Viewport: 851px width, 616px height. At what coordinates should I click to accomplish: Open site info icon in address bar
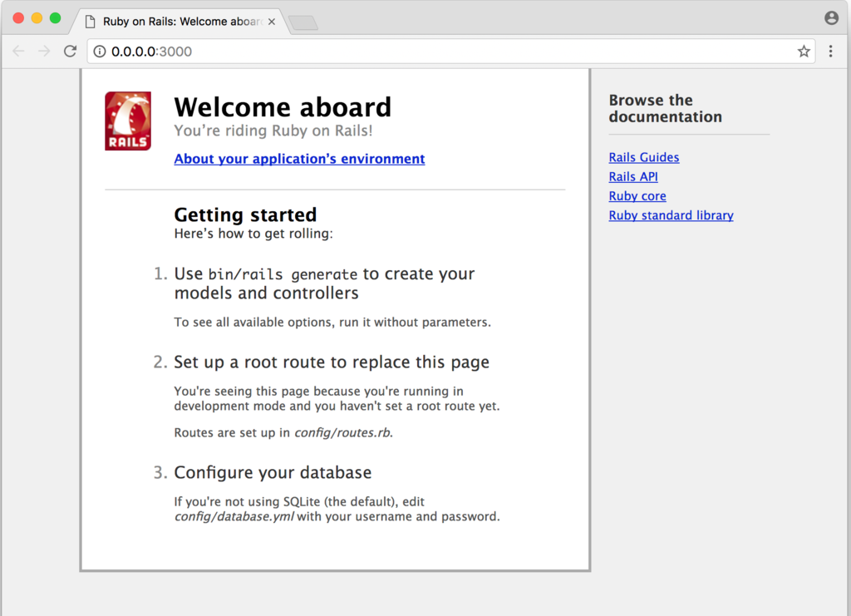(x=100, y=51)
